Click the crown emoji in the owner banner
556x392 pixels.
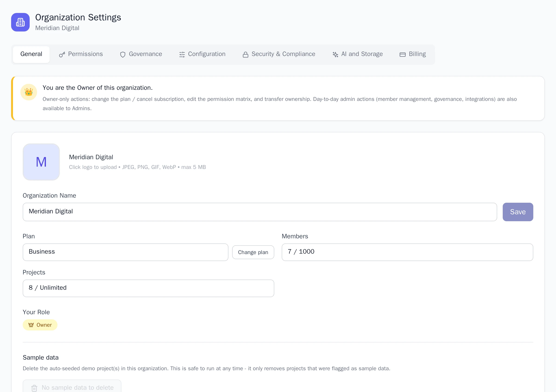[29, 92]
